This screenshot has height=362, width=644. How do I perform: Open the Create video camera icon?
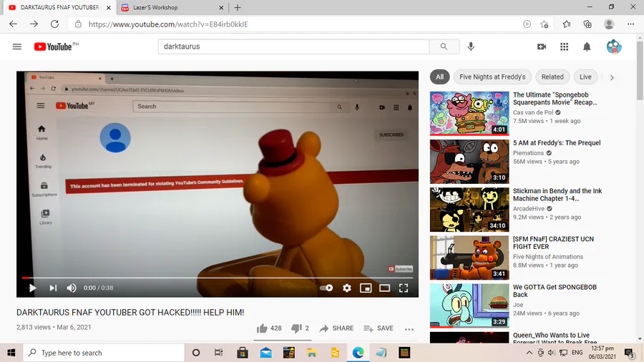(x=542, y=47)
